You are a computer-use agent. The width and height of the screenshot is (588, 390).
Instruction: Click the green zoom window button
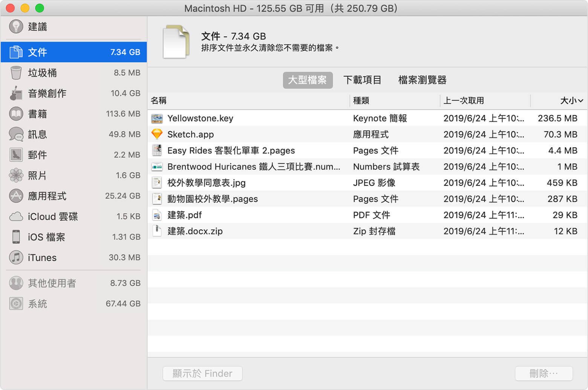[x=40, y=8]
